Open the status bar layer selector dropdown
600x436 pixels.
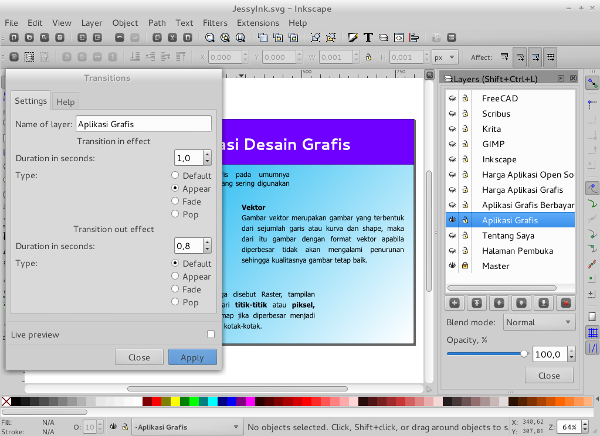[x=187, y=427]
